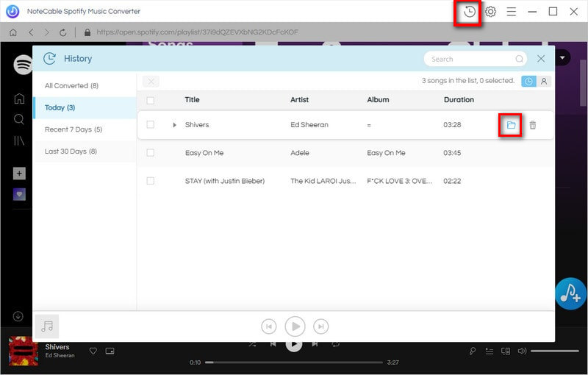Click the delete-selected X button
The width and height of the screenshot is (588, 375).
151,82
